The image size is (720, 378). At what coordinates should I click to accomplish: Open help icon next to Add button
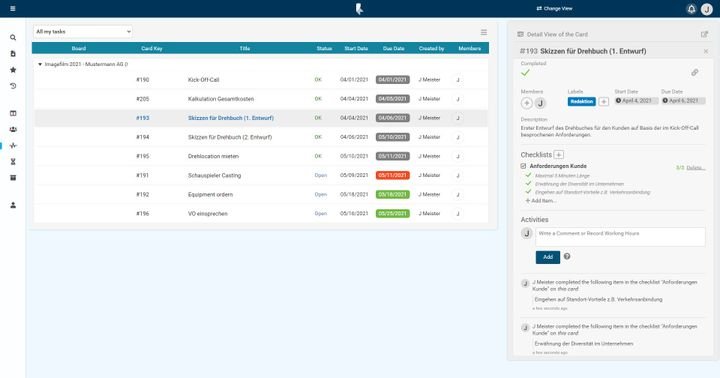pos(567,257)
